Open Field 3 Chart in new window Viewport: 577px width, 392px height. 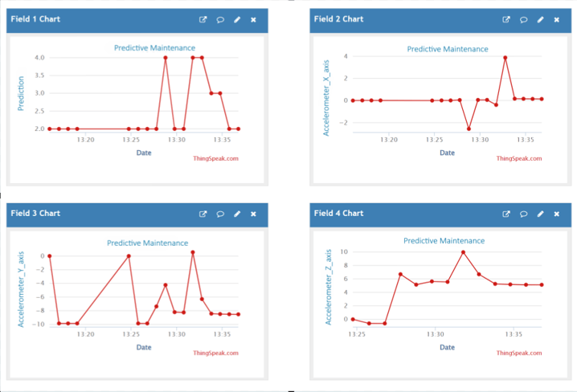coord(203,214)
